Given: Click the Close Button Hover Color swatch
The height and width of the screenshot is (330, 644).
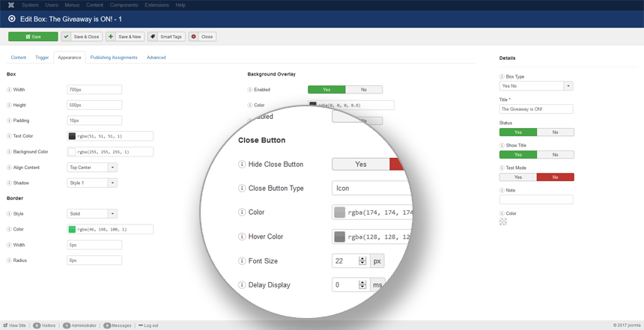Looking at the screenshot, I should point(340,236).
